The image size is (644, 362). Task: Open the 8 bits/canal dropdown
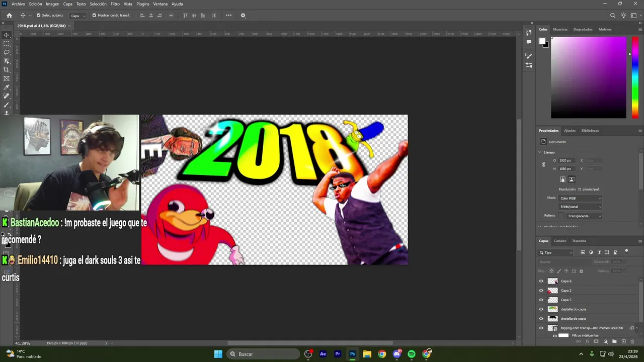click(x=580, y=207)
